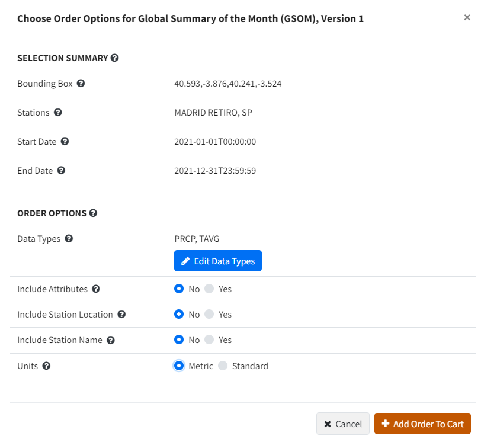
Task: Close the order options dialog
Action: tap(467, 17)
